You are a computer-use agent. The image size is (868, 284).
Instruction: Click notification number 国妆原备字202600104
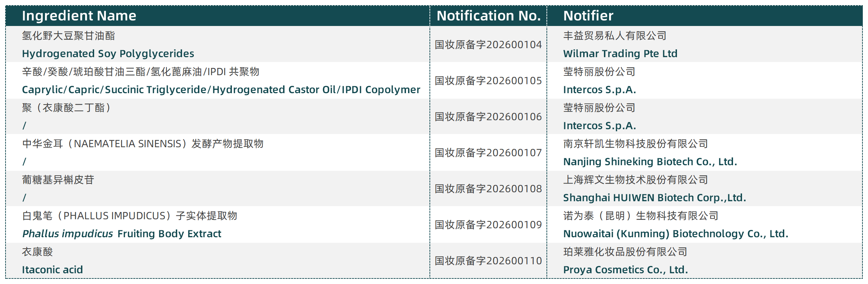click(x=488, y=45)
